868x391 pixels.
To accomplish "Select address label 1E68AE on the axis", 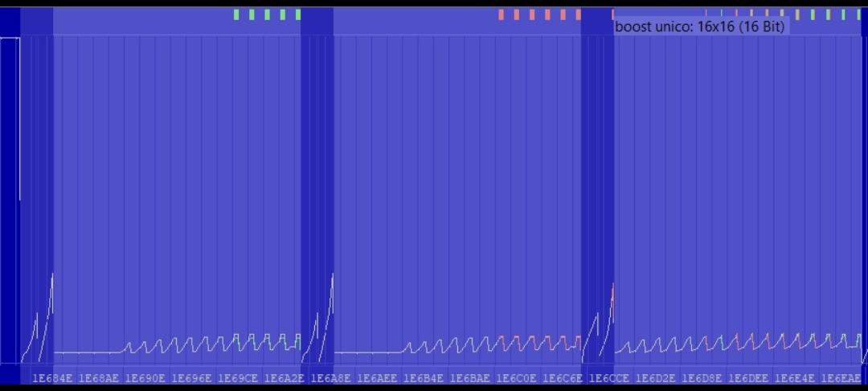I will pyautogui.click(x=99, y=378).
